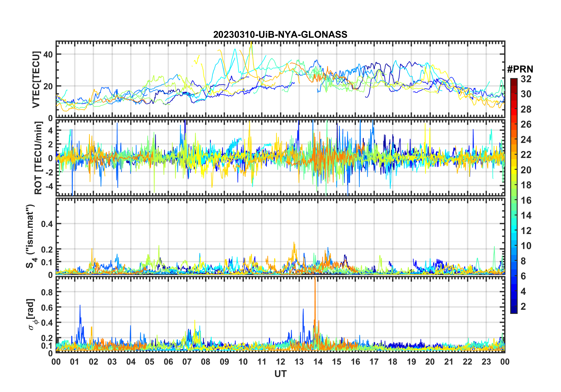561x392 pixels.
Task: Click x-axis hour label 15
Action: 337,361
